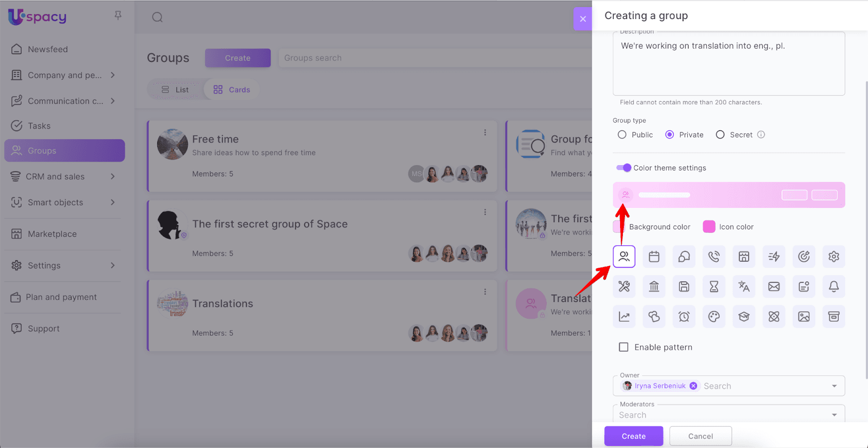Switch to the List view tab
868x448 pixels.
coord(175,90)
